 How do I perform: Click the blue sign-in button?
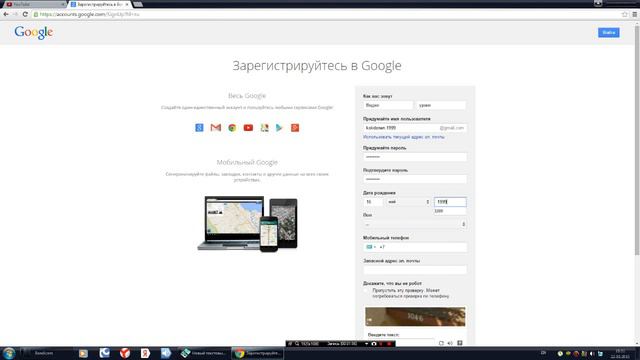tap(609, 32)
